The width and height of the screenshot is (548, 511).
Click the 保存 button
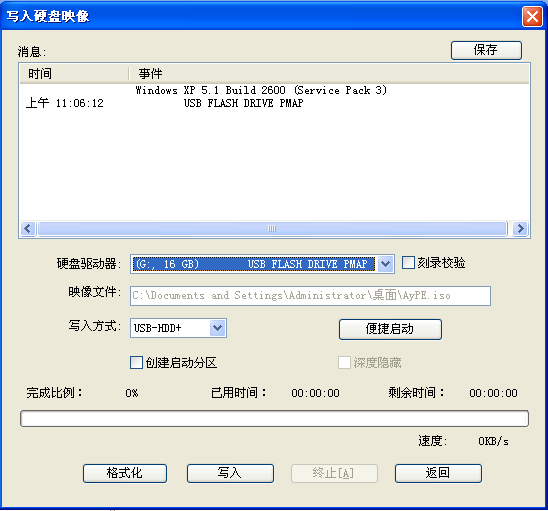(x=486, y=50)
